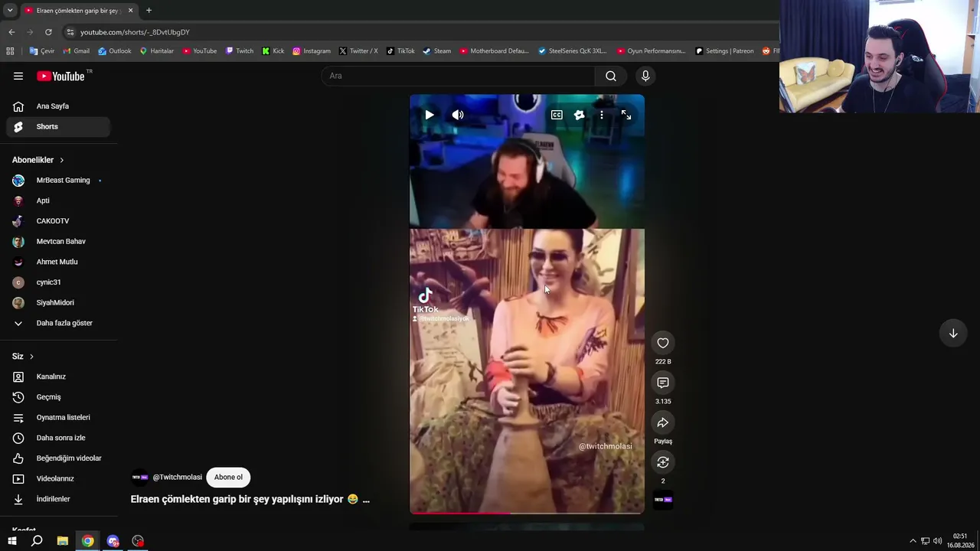Open Oynatma listeleri playlists
Image resolution: width=980 pixels, height=551 pixels.
coord(58,417)
